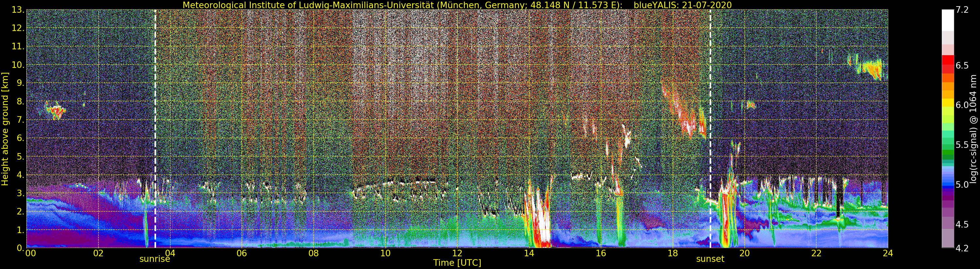Click the time axis tick label 20
This screenshot has width=980, height=269.
point(745,253)
